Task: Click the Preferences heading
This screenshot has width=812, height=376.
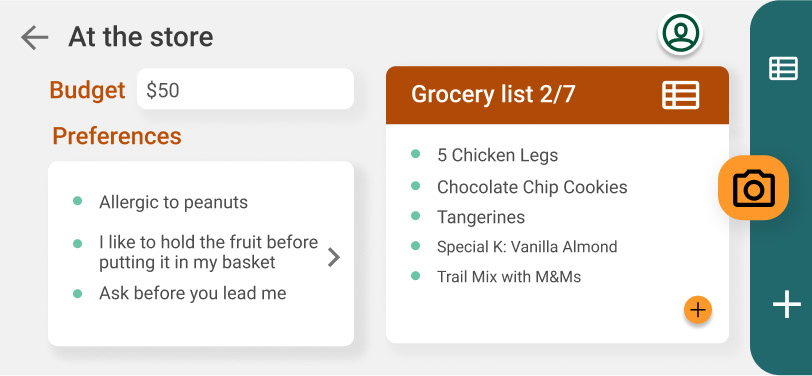Action: (117, 136)
